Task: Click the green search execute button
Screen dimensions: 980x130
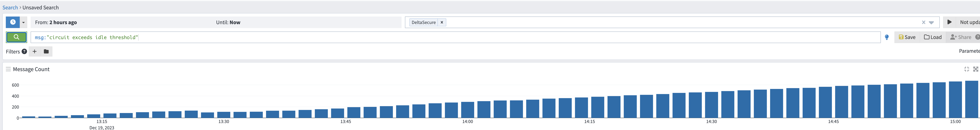Action: click(x=16, y=37)
